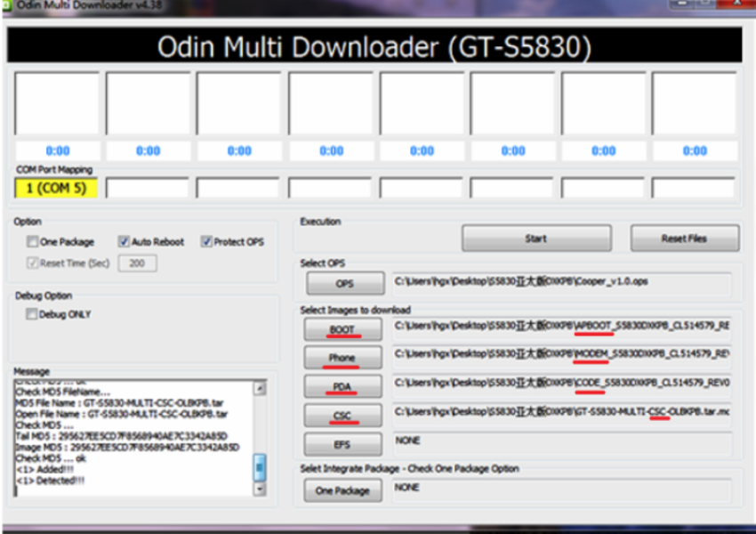Select the Phone image button
The width and height of the screenshot is (756, 534).
click(x=342, y=358)
